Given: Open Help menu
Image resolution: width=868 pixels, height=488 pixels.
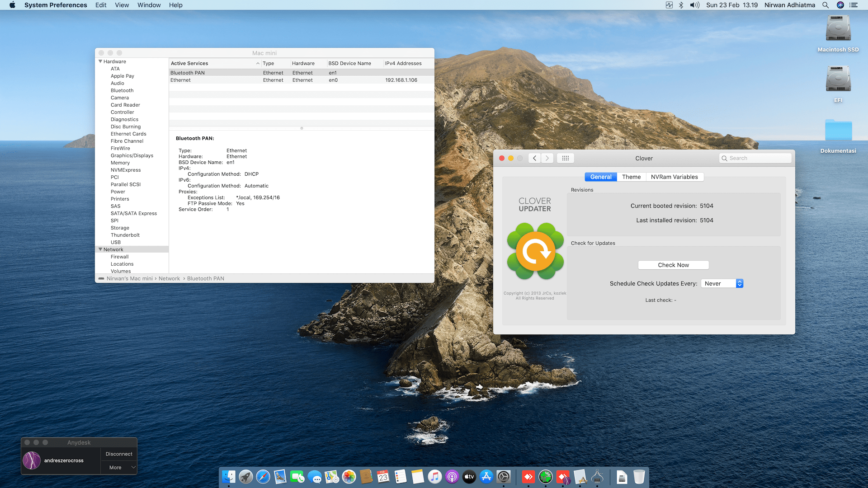Looking at the screenshot, I should tap(176, 5).
